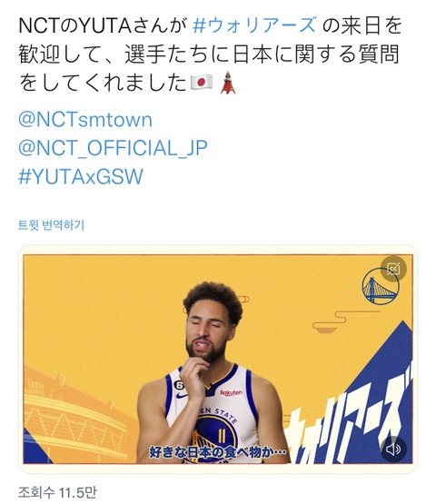The height and width of the screenshot is (504, 436).
Task: Toggle the closed captions icon on video
Action: point(393,269)
